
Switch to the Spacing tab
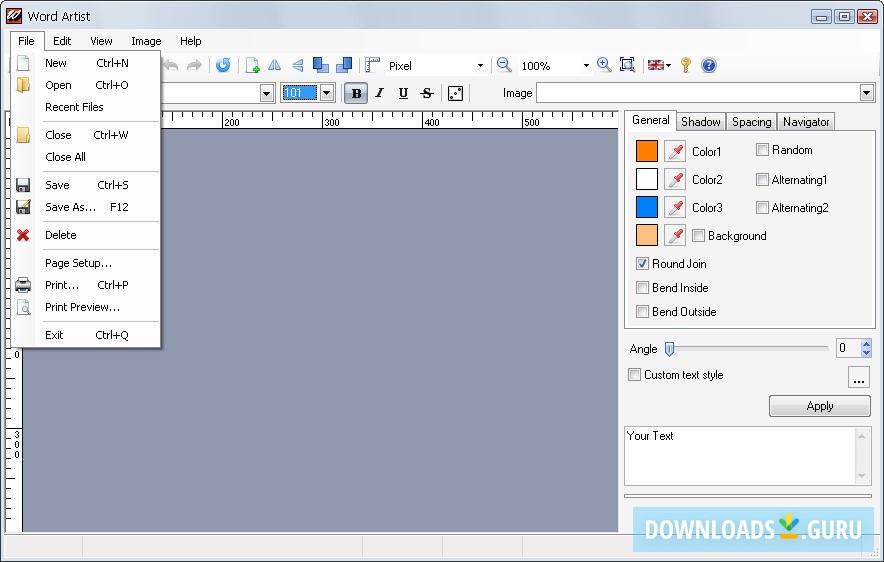[x=752, y=122]
